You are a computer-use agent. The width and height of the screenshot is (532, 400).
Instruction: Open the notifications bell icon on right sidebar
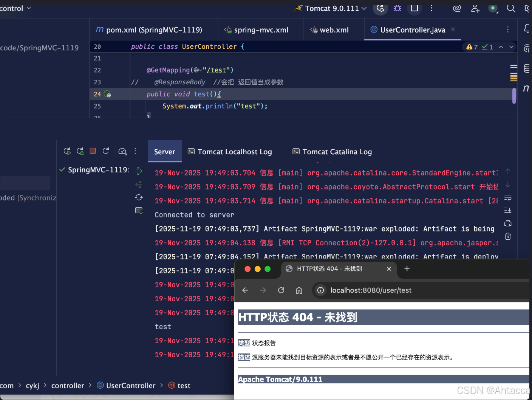[x=527, y=28]
